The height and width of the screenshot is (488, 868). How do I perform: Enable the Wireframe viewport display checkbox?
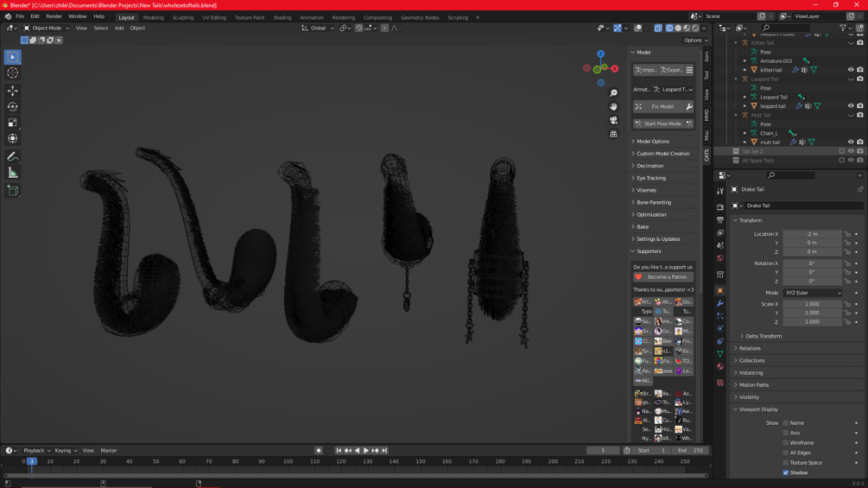coord(785,443)
